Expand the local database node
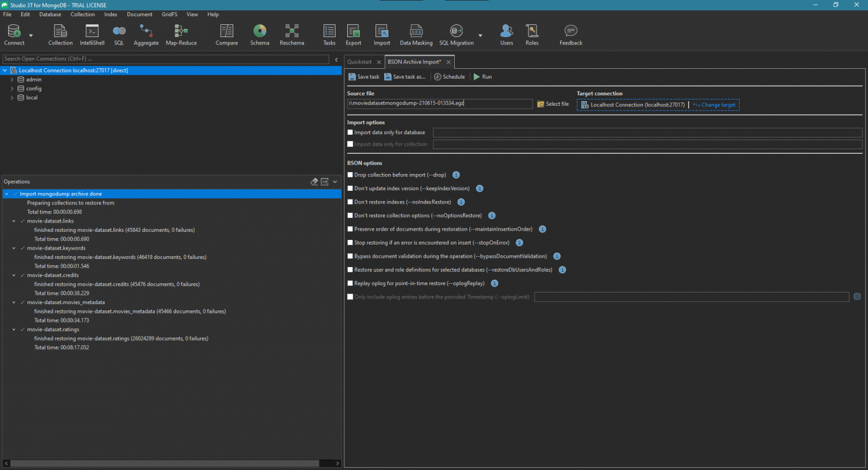Viewport: 868px width, 470px height. [12, 98]
